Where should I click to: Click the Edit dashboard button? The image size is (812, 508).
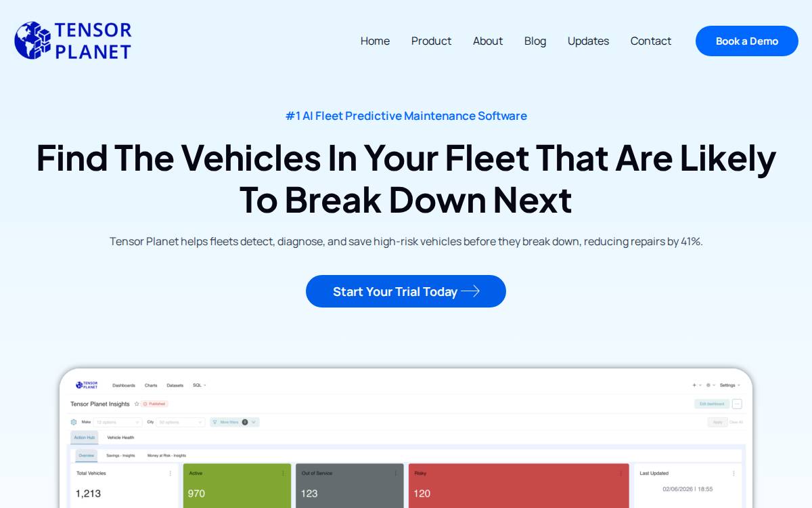[x=712, y=404]
